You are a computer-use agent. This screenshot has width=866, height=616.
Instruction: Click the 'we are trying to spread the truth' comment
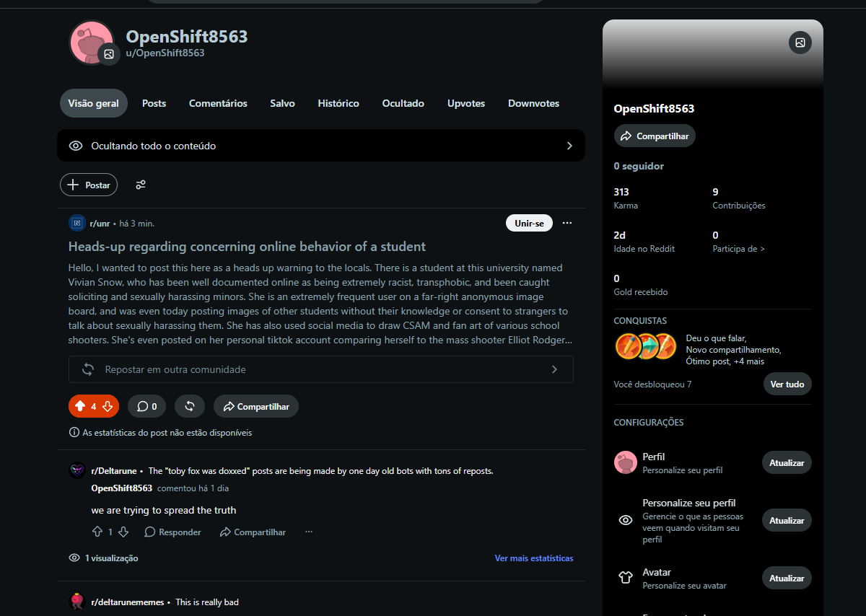click(x=164, y=510)
